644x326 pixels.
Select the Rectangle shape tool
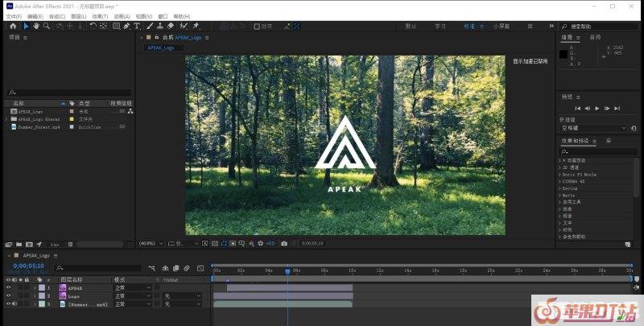coord(116,26)
